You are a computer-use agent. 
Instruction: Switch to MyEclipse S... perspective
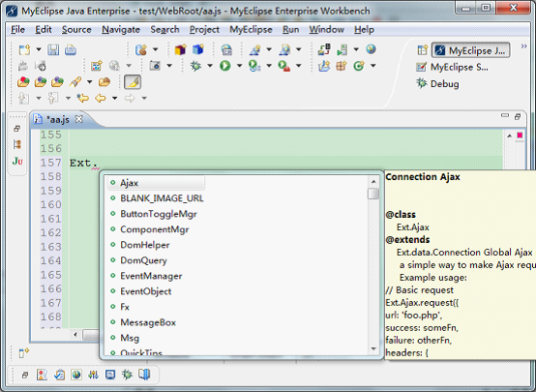(452, 67)
